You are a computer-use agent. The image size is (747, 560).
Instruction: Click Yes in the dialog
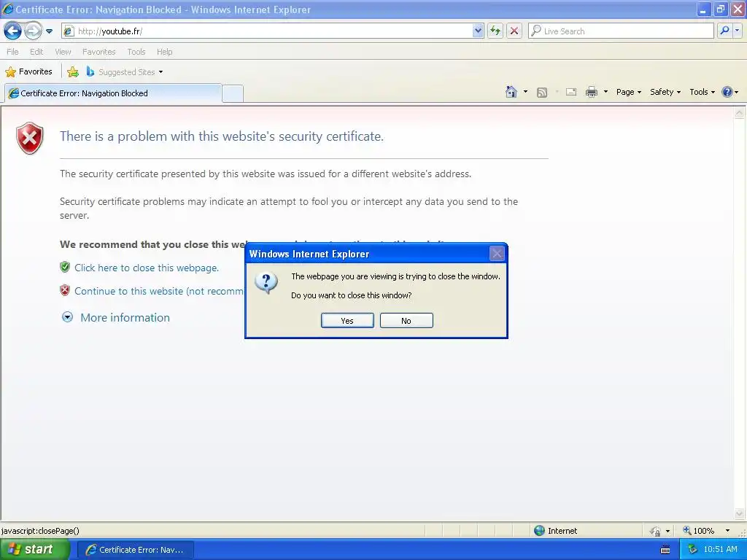347,321
